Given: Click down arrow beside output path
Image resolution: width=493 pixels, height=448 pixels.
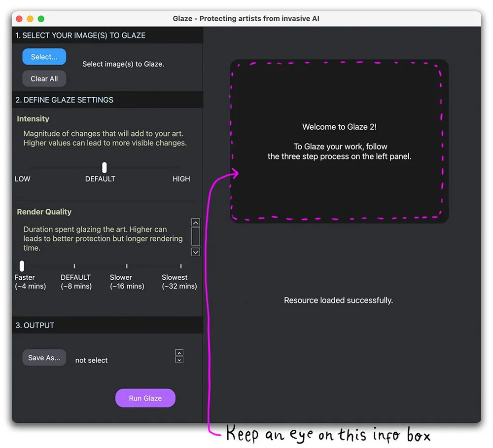Looking at the screenshot, I should pos(179,360).
